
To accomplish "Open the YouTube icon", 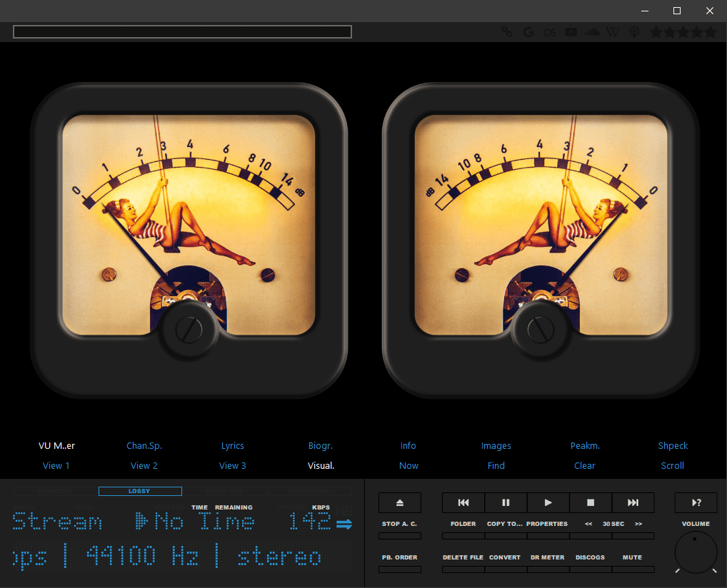I will point(571,32).
